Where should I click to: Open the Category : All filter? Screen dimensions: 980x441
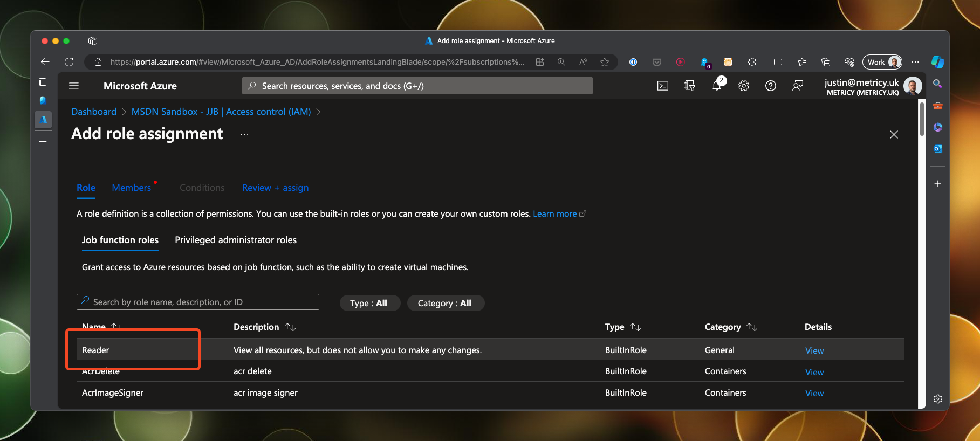(445, 303)
